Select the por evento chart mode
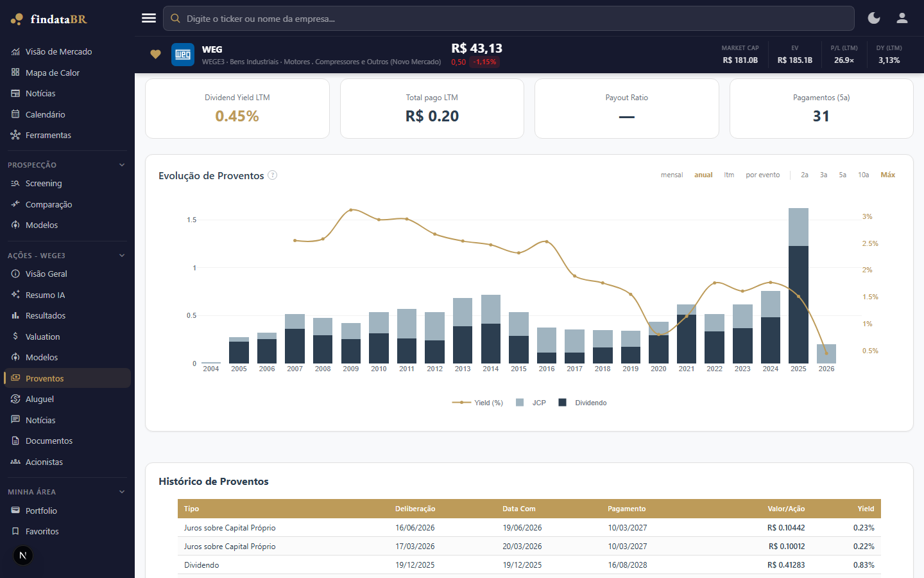Viewport: 924px width, 578px height. (763, 175)
